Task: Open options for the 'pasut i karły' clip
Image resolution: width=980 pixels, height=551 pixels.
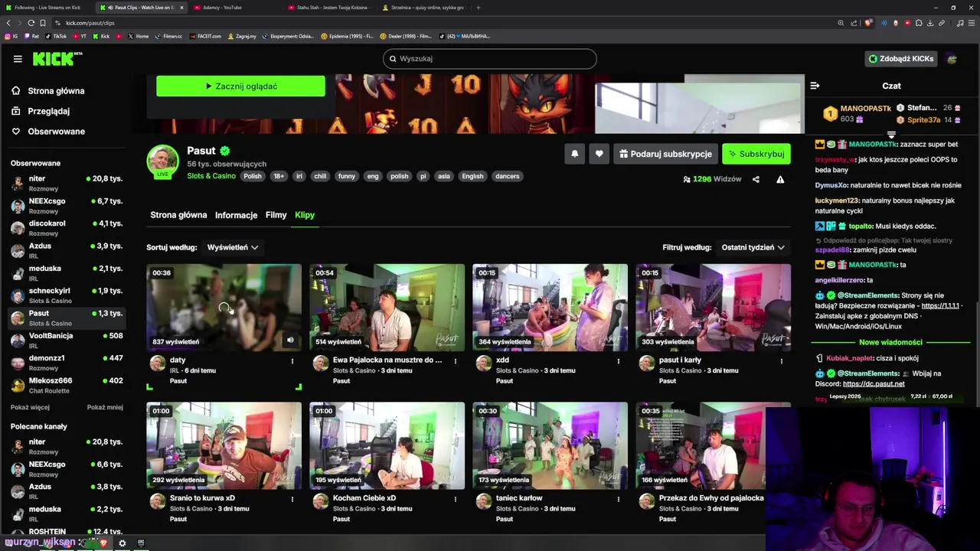Action: tap(782, 360)
